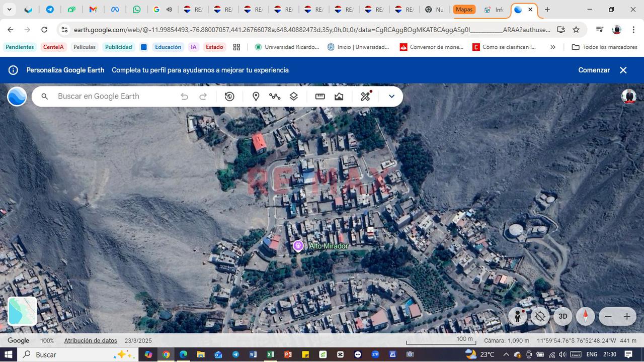Add a placemark with the pin tool
Screen dimensions: 644x362
click(256, 97)
